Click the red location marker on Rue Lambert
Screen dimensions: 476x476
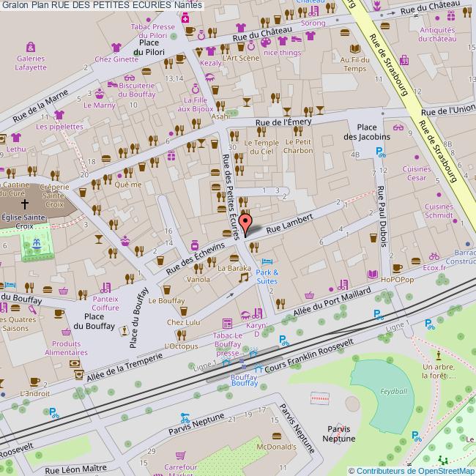pyautogui.click(x=247, y=223)
